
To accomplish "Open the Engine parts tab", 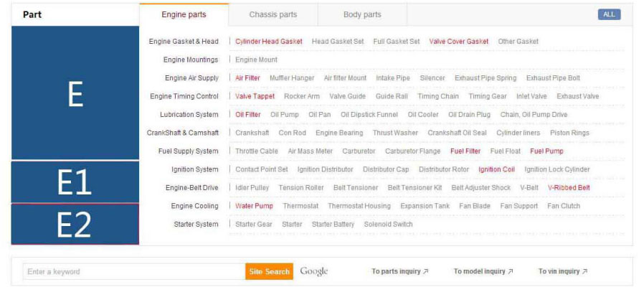I will pyautogui.click(x=184, y=14).
